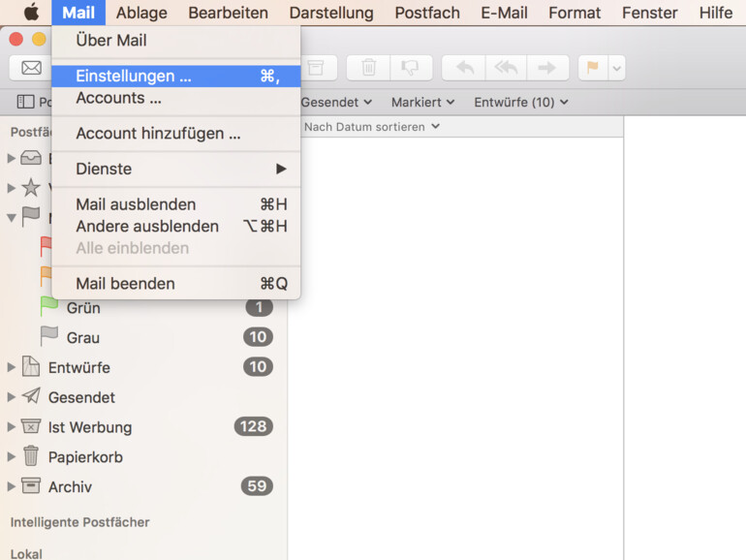Click the inbox tray icon in sidebar
746x560 pixels.
pyautogui.click(x=31, y=158)
